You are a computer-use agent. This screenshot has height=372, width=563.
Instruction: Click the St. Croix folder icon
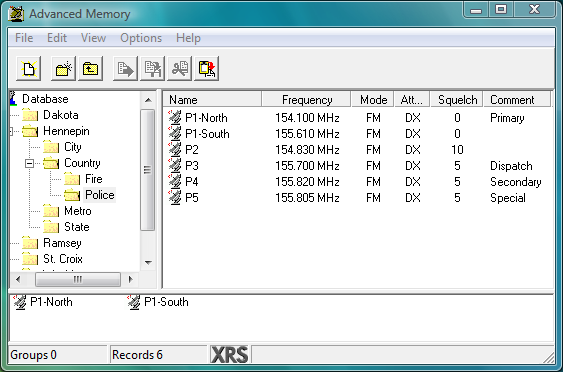pos(30,259)
